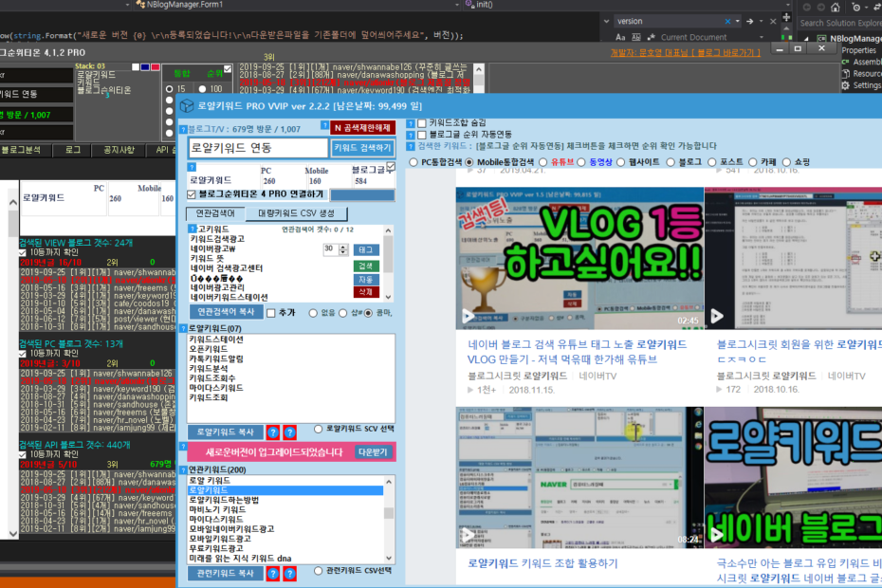The width and height of the screenshot is (882, 588).
Task: Click the cube icon in 로얄키워드 PRO title bar
Action: [187, 106]
